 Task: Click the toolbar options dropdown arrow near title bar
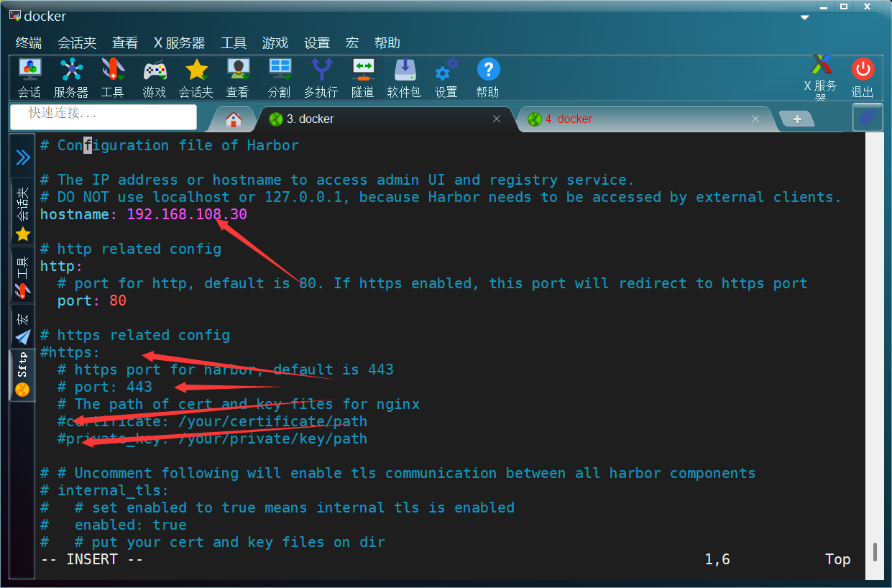(x=805, y=17)
